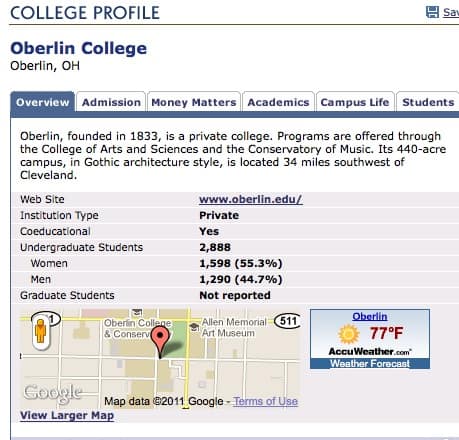This screenshot has height=440, width=459.
Task: Open the Admission tab
Action: 111,102
